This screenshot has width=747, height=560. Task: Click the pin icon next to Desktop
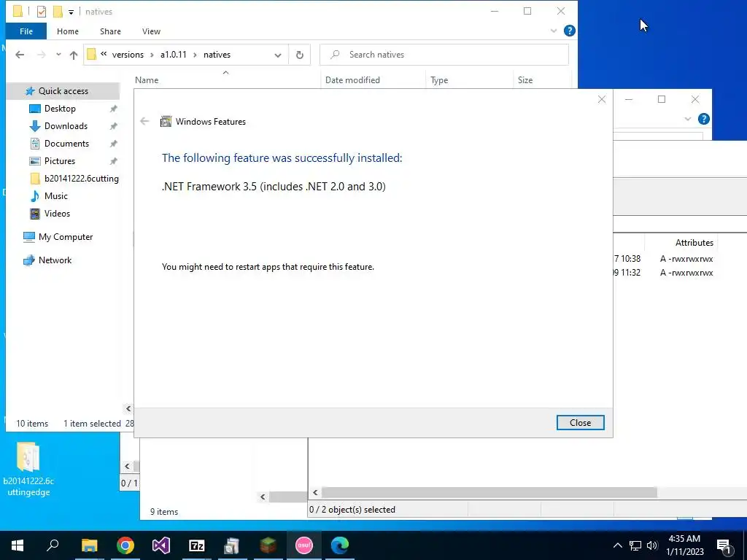[x=113, y=109]
